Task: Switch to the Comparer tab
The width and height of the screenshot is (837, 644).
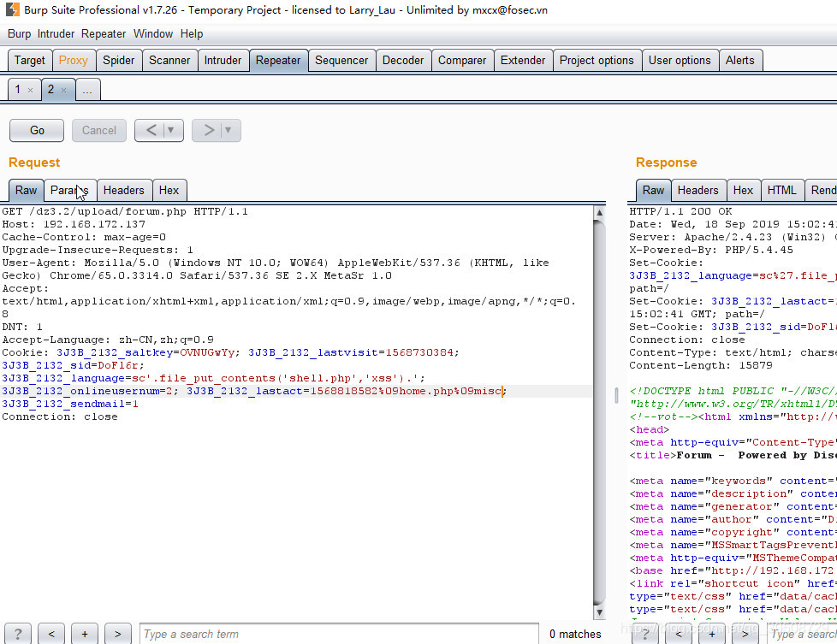Action: coord(462,60)
